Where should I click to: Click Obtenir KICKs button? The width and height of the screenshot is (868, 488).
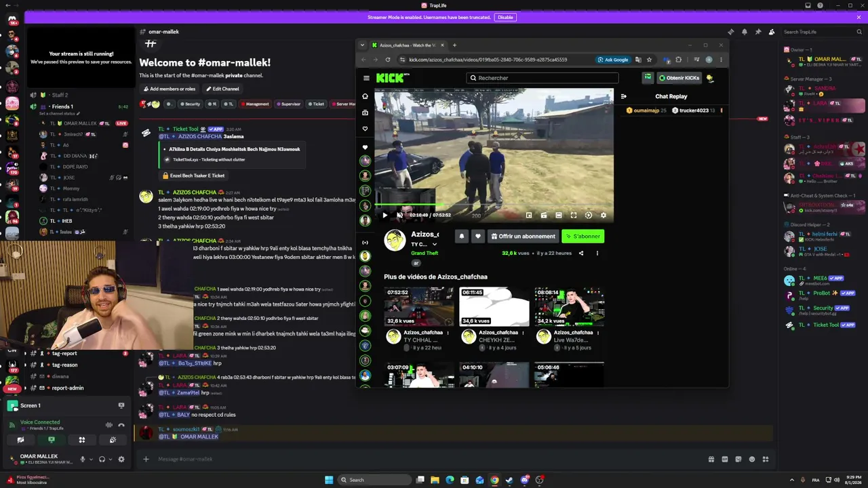coord(679,78)
